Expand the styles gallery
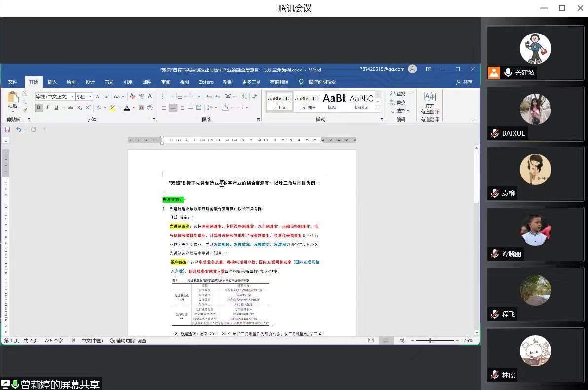Viewport: 588px width, 390px height. [x=378, y=108]
